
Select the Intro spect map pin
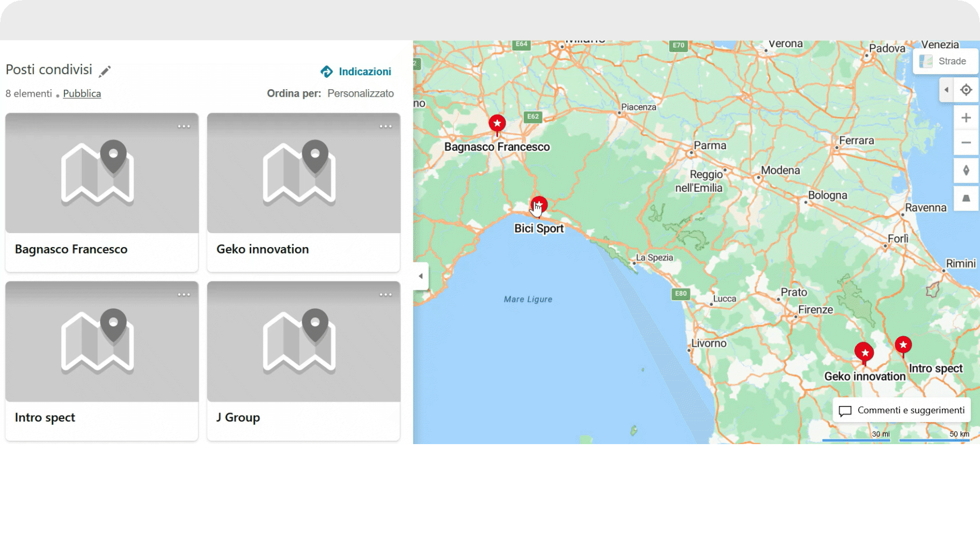[903, 345]
